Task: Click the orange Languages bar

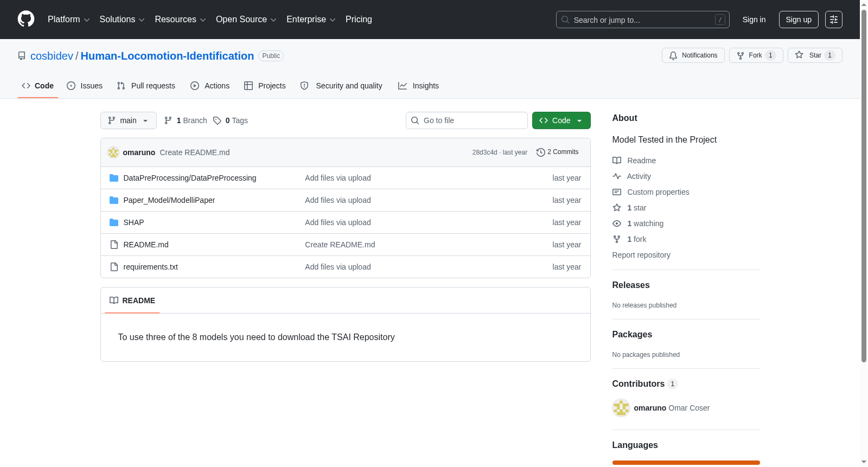Action: [686, 463]
